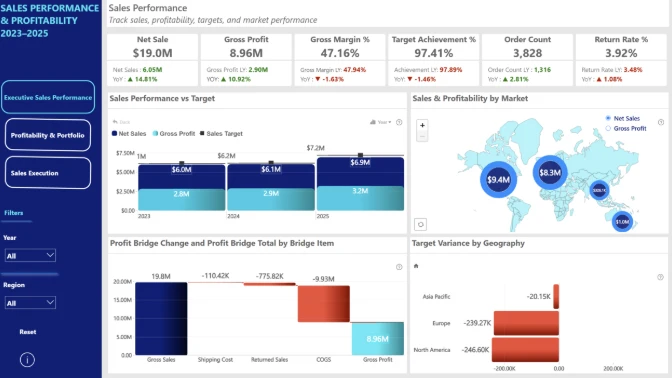
Task: Open info icon on Target Variance chart
Action: tap(660, 277)
